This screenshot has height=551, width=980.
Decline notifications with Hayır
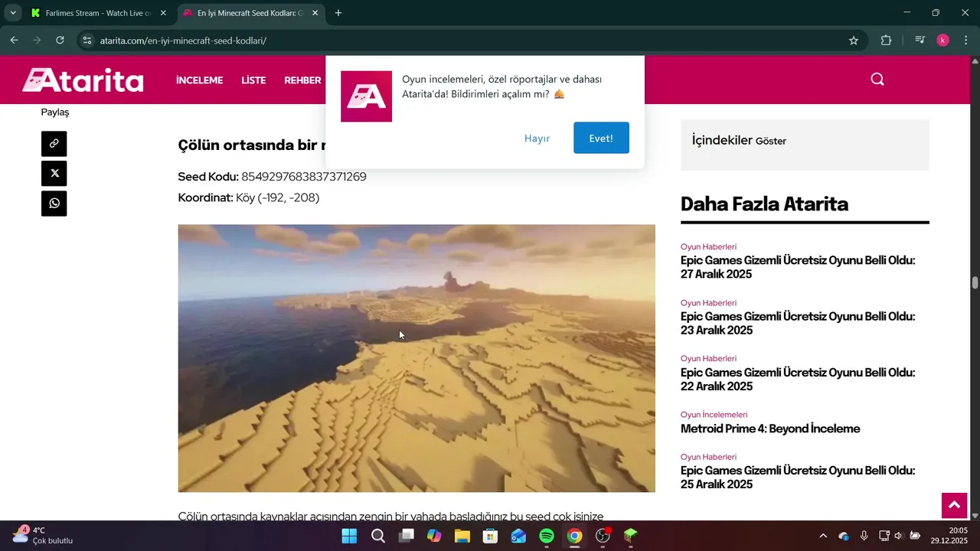point(537,138)
